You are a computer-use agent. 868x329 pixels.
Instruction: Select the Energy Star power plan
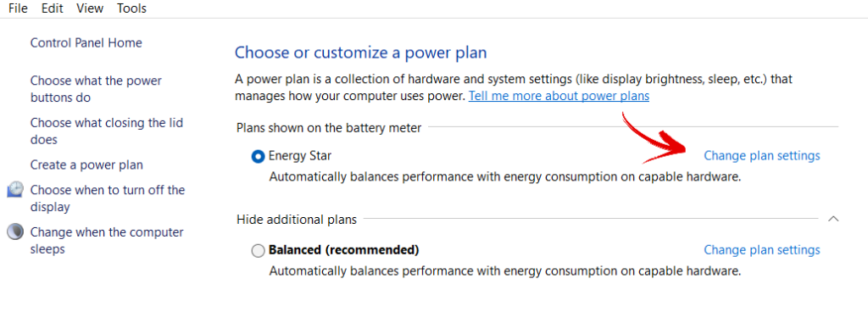tap(258, 157)
